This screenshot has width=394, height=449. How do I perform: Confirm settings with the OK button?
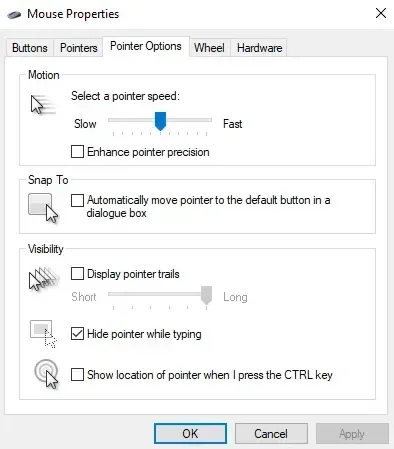[x=190, y=434]
